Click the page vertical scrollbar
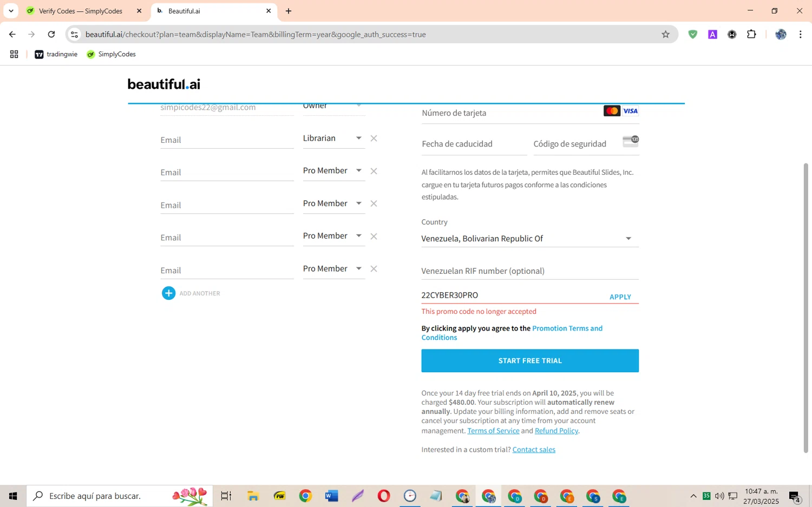Screen dimensions: 812x507 [806, 307]
